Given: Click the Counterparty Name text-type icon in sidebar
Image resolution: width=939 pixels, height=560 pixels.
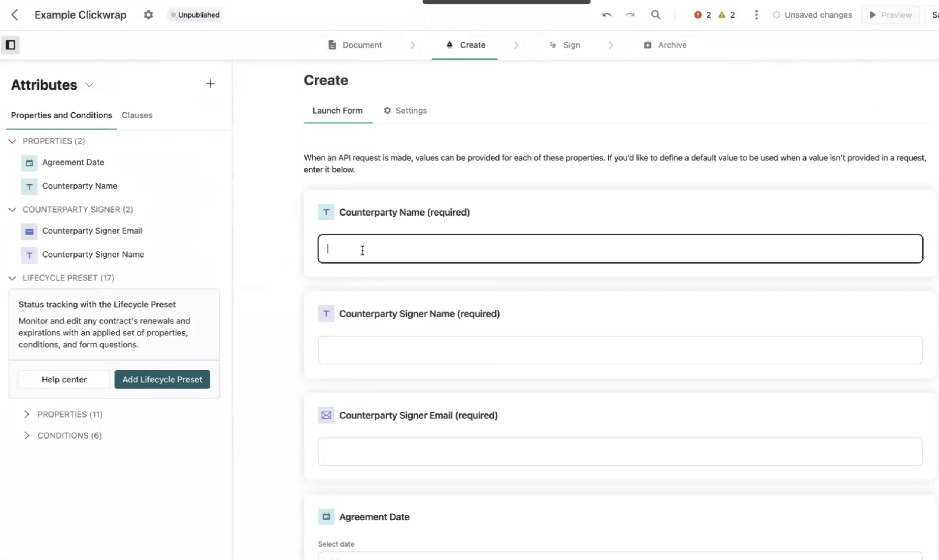Looking at the screenshot, I should (x=29, y=187).
